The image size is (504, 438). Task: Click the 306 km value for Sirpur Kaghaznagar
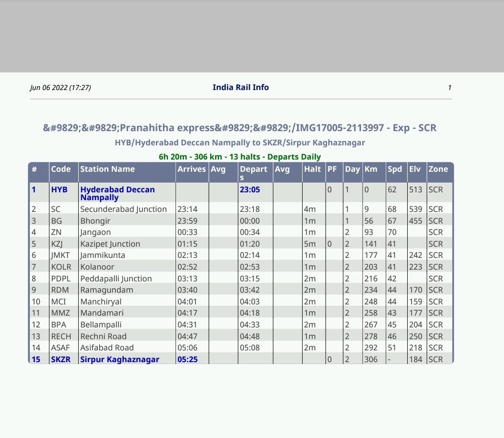(371, 360)
